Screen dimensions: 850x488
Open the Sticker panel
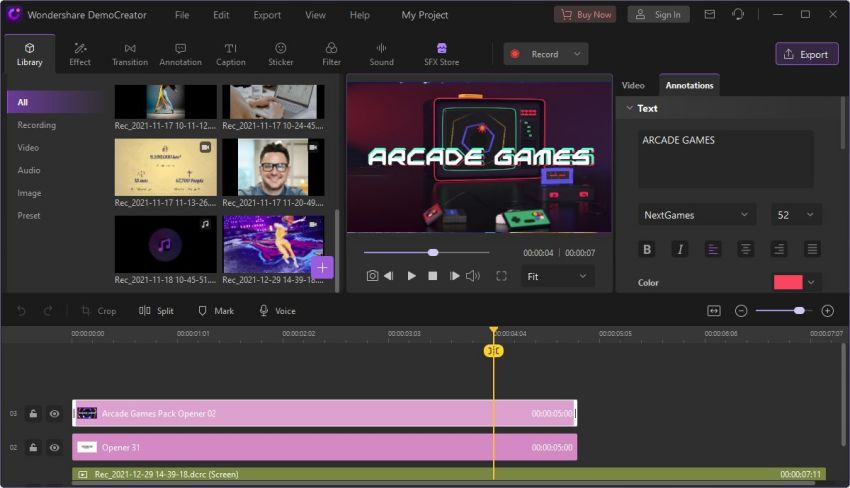click(280, 54)
